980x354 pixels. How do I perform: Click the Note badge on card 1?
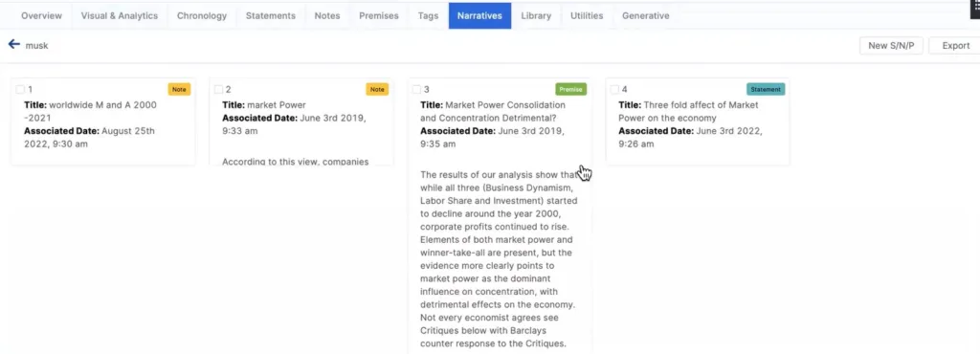pyautogui.click(x=179, y=89)
